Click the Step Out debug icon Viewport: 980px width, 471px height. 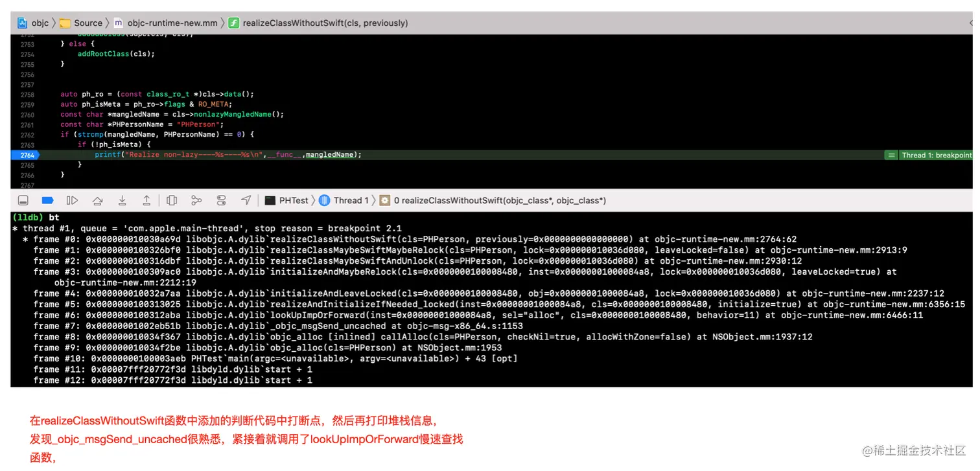(146, 200)
